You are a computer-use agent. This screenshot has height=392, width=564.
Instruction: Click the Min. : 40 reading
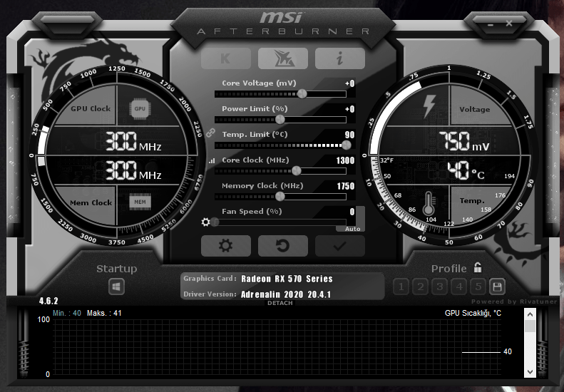point(67,313)
